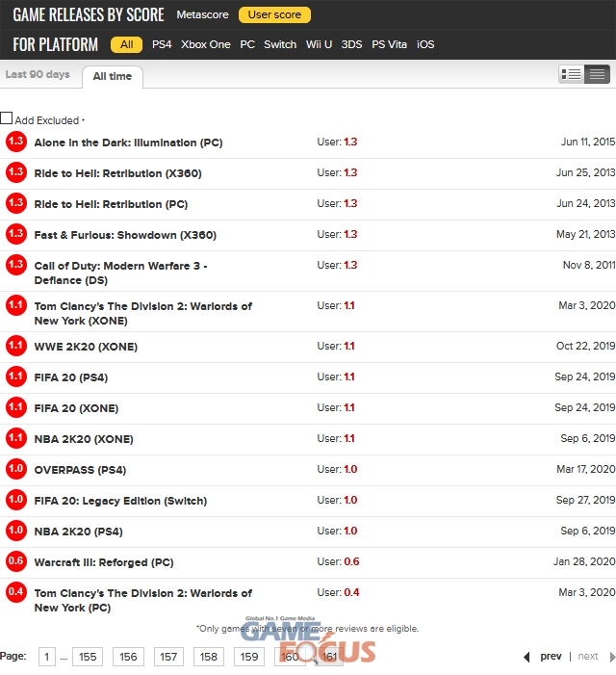616x675 pixels.
Task: Click User: 0.4 score text
Action: 338,592
